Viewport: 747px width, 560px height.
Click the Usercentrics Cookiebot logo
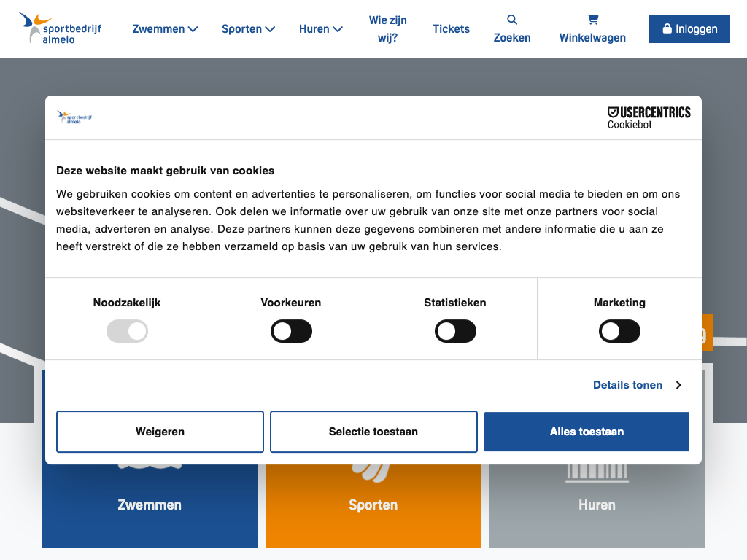pos(649,117)
